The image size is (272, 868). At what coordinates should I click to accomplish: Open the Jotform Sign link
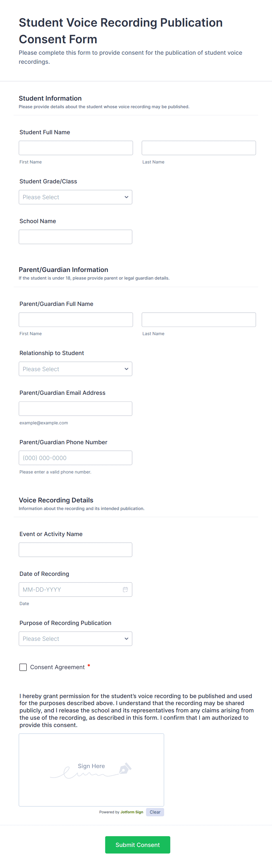pos(132,812)
